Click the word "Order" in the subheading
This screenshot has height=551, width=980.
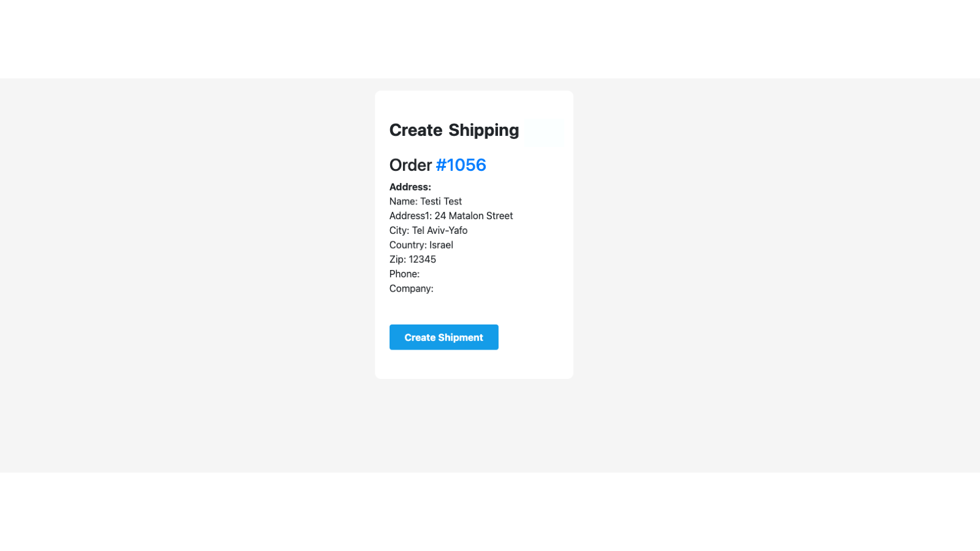pyautogui.click(x=410, y=165)
